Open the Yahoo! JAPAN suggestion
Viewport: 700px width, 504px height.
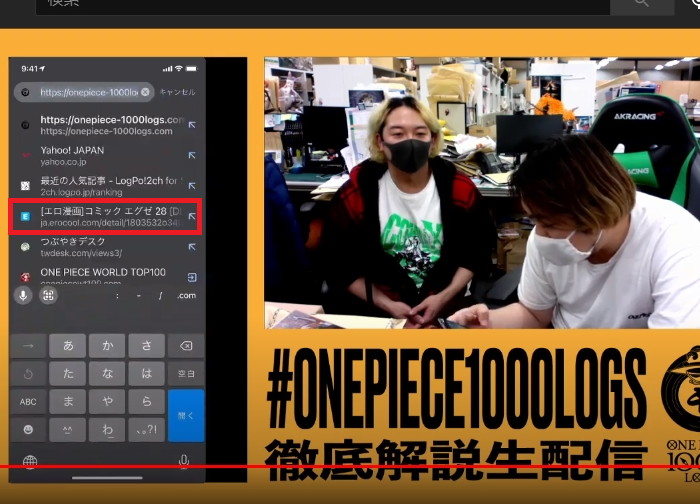105,155
